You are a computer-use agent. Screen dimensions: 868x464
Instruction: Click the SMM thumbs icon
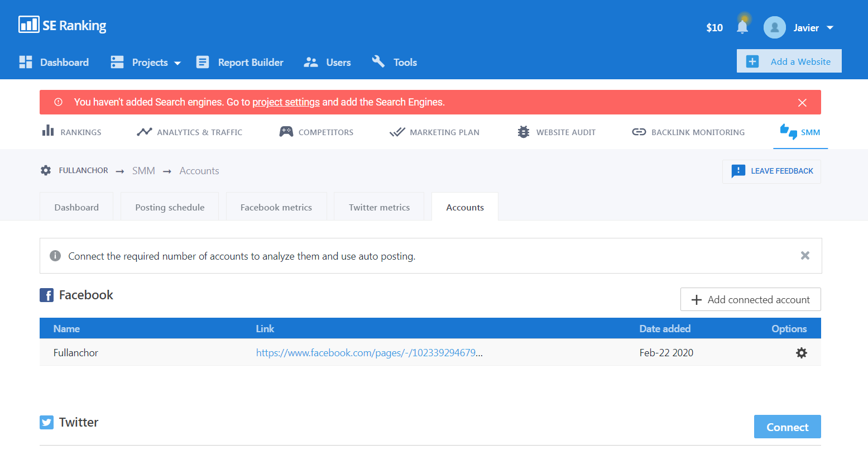click(x=789, y=132)
